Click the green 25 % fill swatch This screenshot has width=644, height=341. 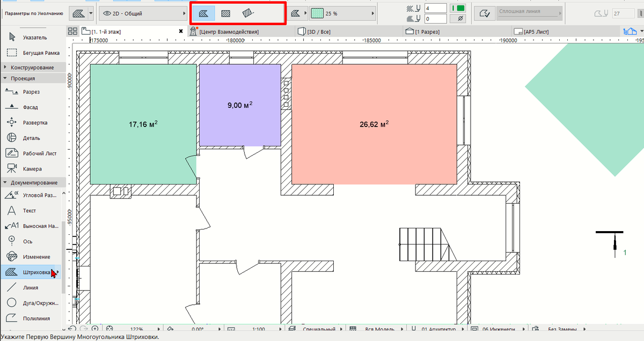pyautogui.click(x=317, y=12)
